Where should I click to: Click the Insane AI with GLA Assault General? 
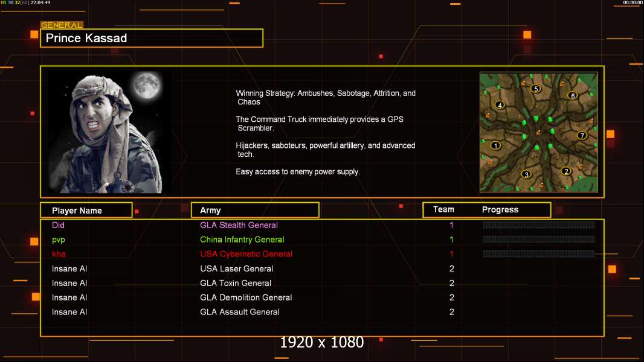[x=69, y=312]
